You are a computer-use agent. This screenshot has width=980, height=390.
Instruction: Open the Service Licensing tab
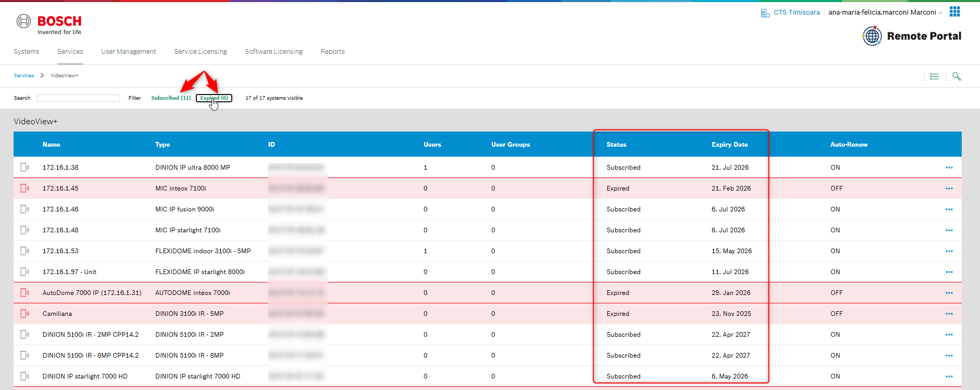(x=200, y=52)
